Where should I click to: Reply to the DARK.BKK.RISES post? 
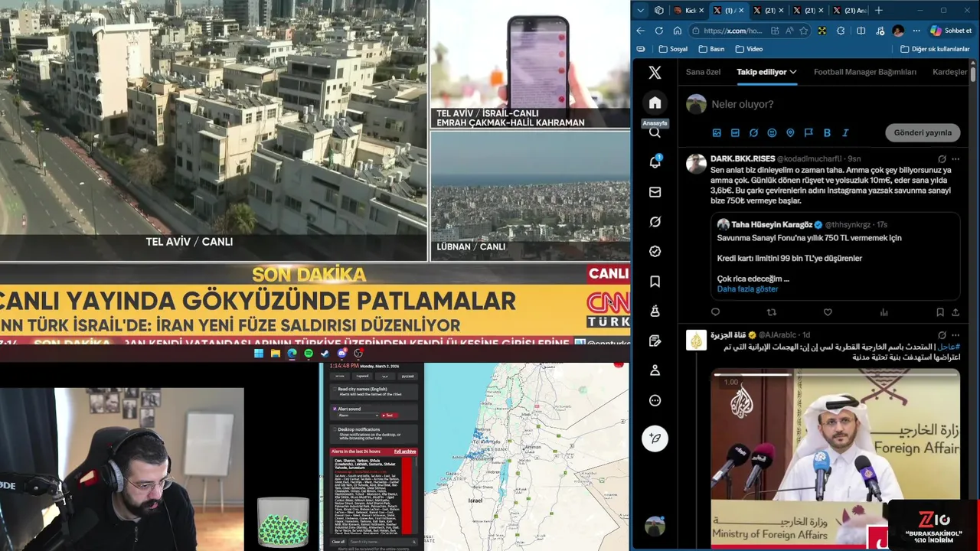click(x=715, y=312)
